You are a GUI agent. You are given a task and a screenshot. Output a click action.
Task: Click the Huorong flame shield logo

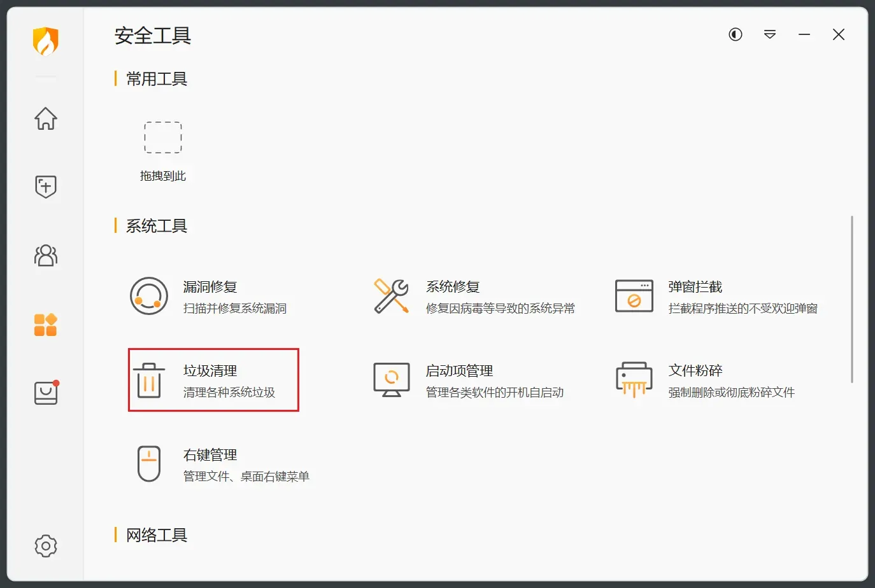click(45, 41)
